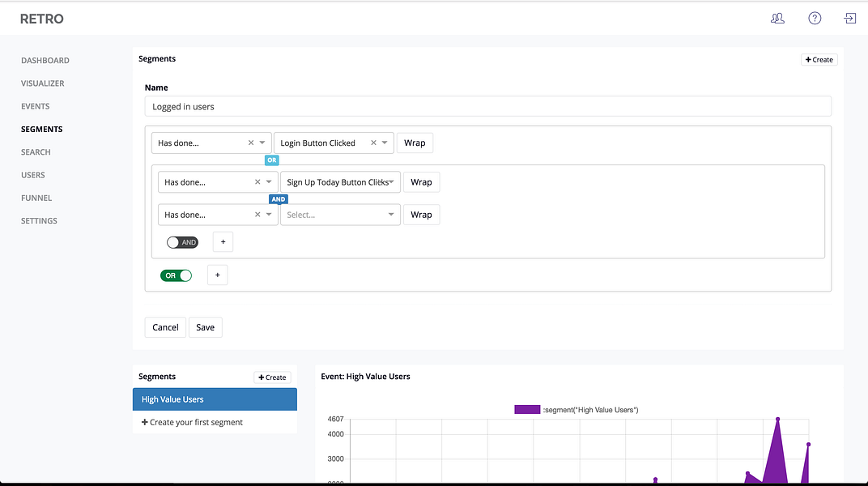The width and height of the screenshot is (868, 486).
Task: Clear Has done beside Sign Up Today
Action: click(x=257, y=182)
